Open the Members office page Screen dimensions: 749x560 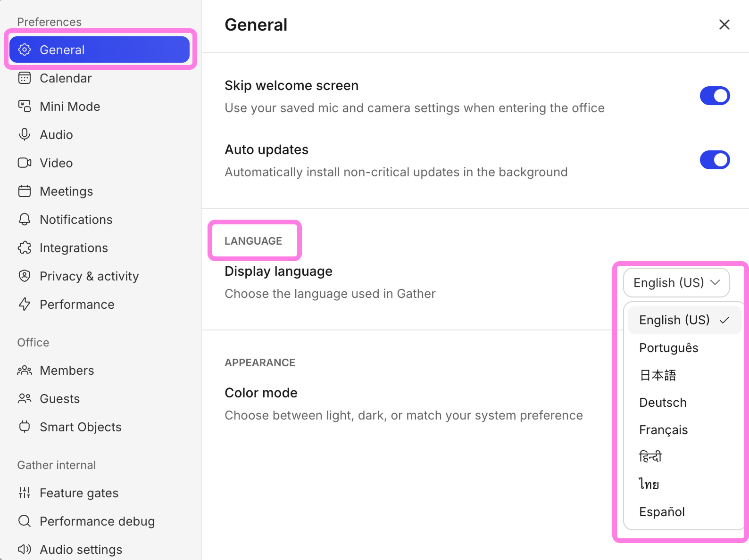pos(100,370)
